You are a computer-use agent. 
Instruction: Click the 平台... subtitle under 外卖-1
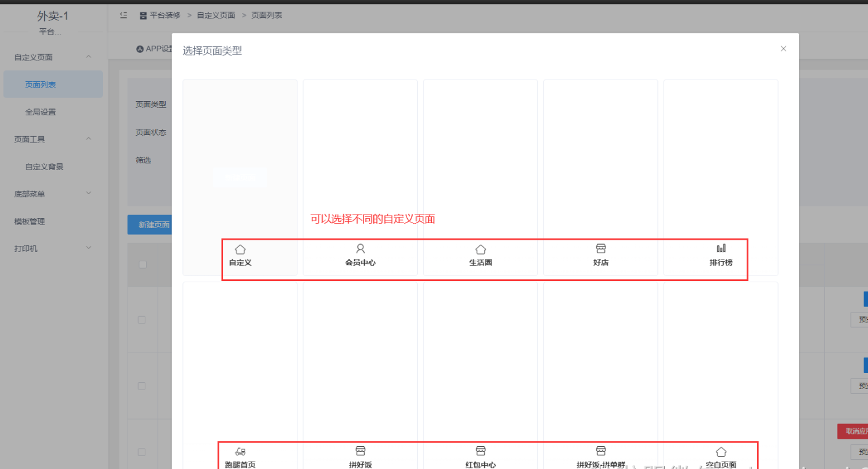pos(50,32)
